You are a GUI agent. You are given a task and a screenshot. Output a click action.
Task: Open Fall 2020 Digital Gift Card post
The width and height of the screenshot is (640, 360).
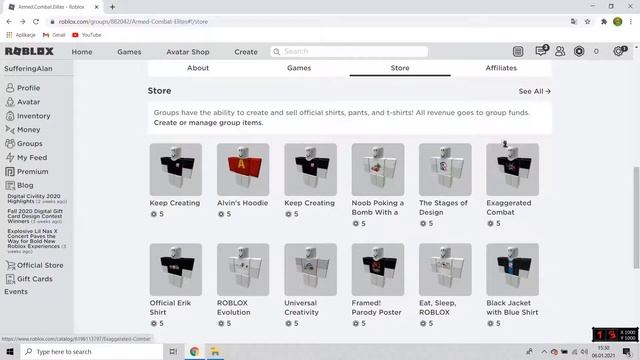[35, 216]
